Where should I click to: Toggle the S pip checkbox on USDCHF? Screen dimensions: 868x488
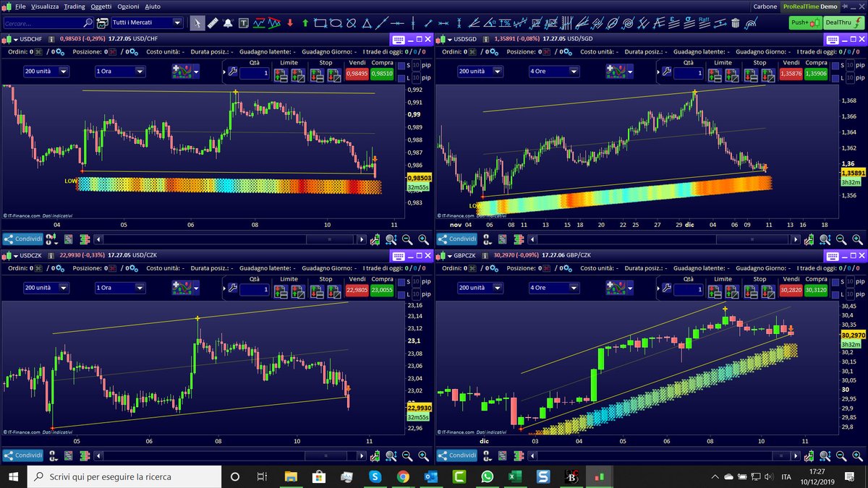tap(401, 66)
